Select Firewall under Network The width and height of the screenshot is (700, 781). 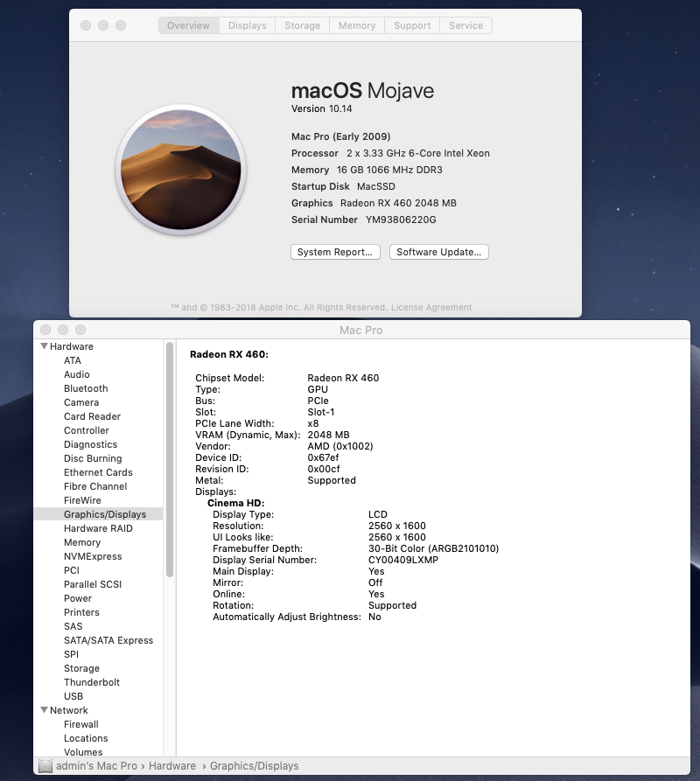(80, 724)
